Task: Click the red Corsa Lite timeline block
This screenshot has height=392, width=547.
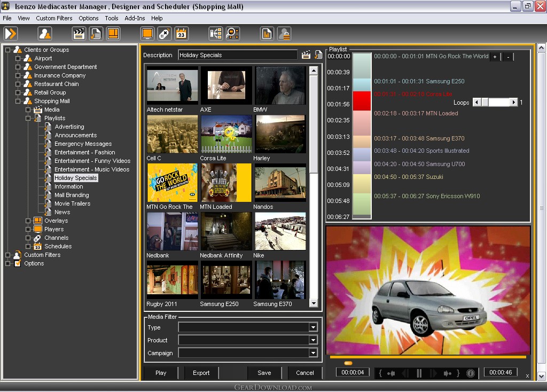Action: point(362,101)
